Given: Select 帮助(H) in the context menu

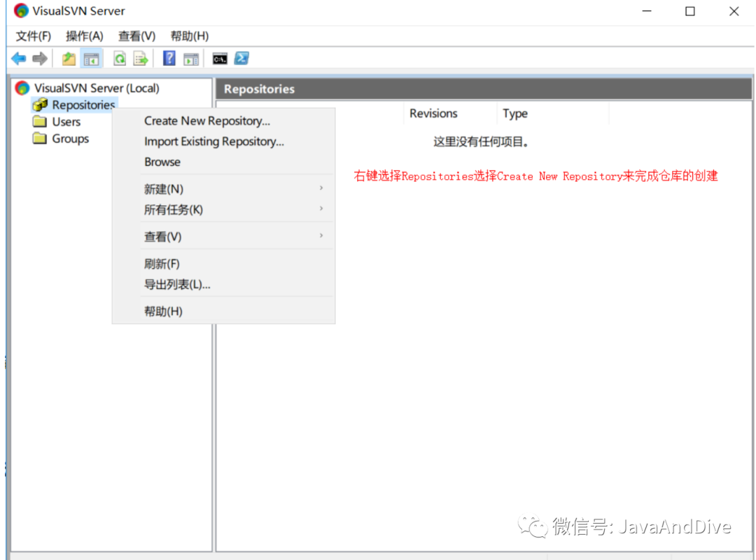Looking at the screenshot, I should click(224, 311).
